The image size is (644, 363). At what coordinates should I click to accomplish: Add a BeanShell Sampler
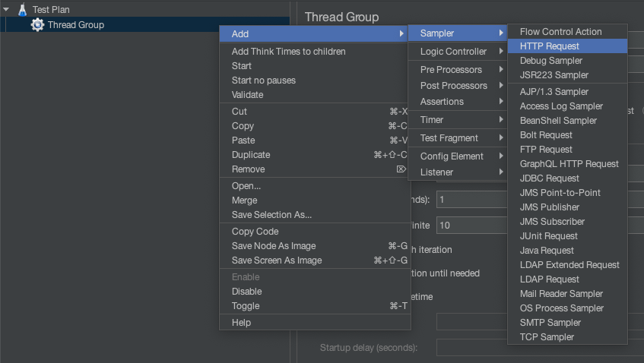[x=568, y=120]
